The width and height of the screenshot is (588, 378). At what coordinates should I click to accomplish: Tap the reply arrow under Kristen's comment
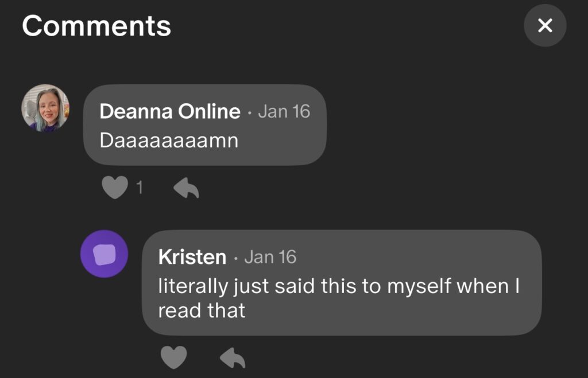click(x=233, y=358)
